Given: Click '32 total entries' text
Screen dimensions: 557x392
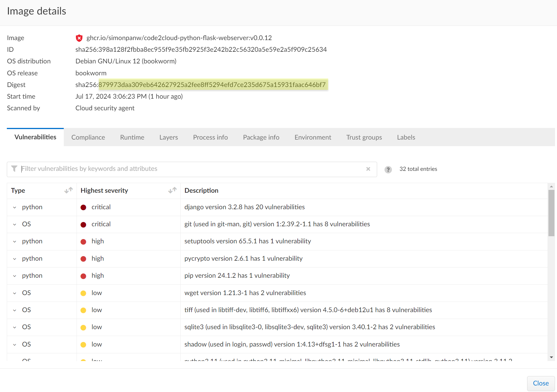Looking at the screenshot, I should pos(418,169).
